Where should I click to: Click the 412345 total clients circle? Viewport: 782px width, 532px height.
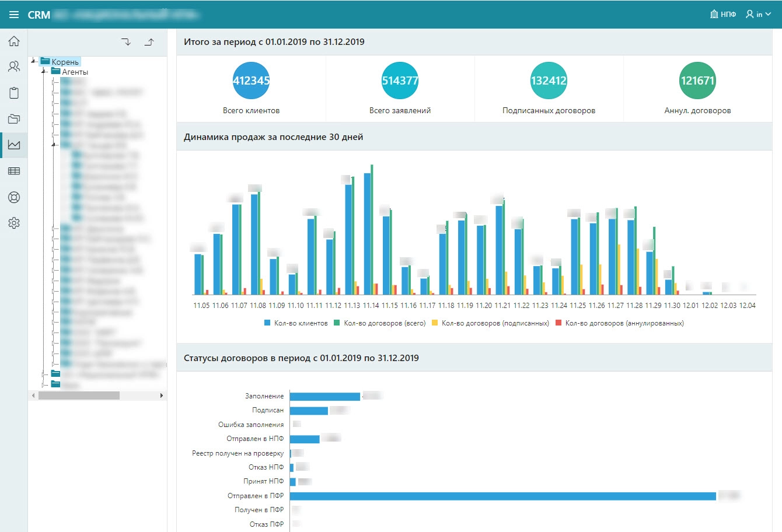point(251,80)
